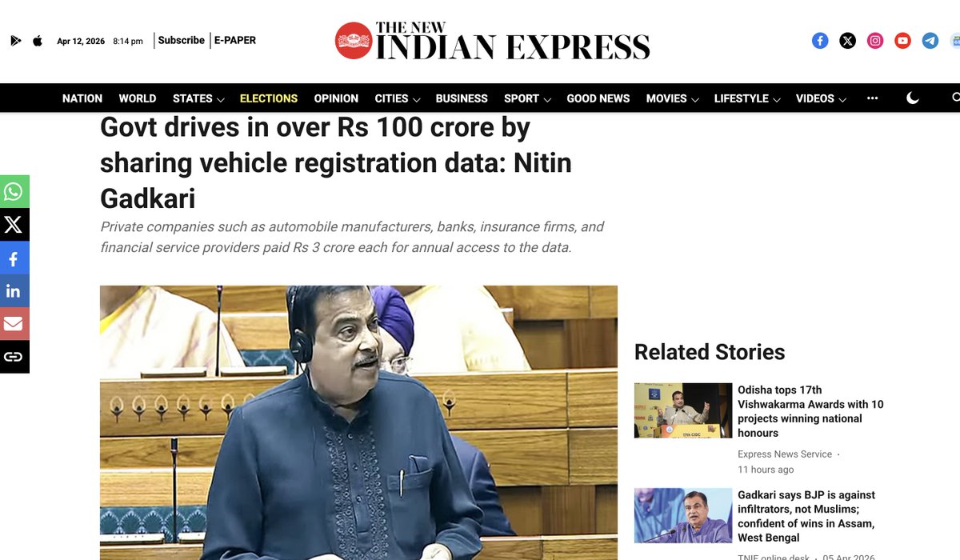This screenshot has width=960, height=560.
Task: Open the BUSINESS section
Action: pyautogui.click(x=462, y=98)
